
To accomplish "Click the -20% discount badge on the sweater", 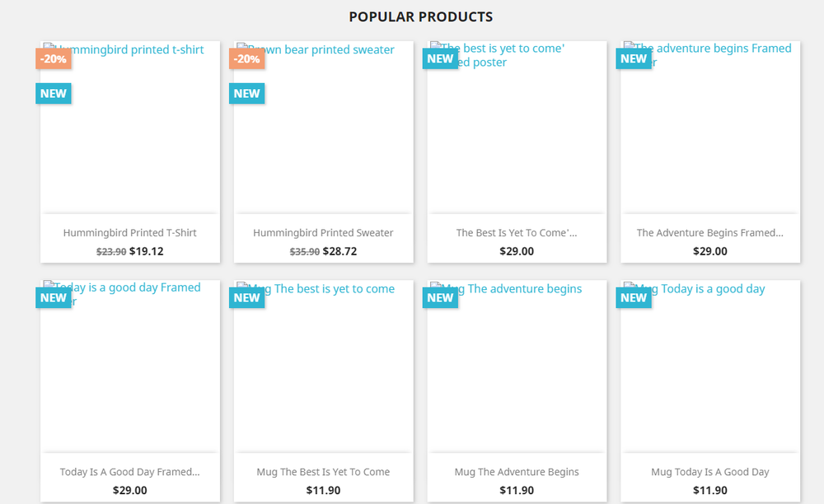I will 247,58.
